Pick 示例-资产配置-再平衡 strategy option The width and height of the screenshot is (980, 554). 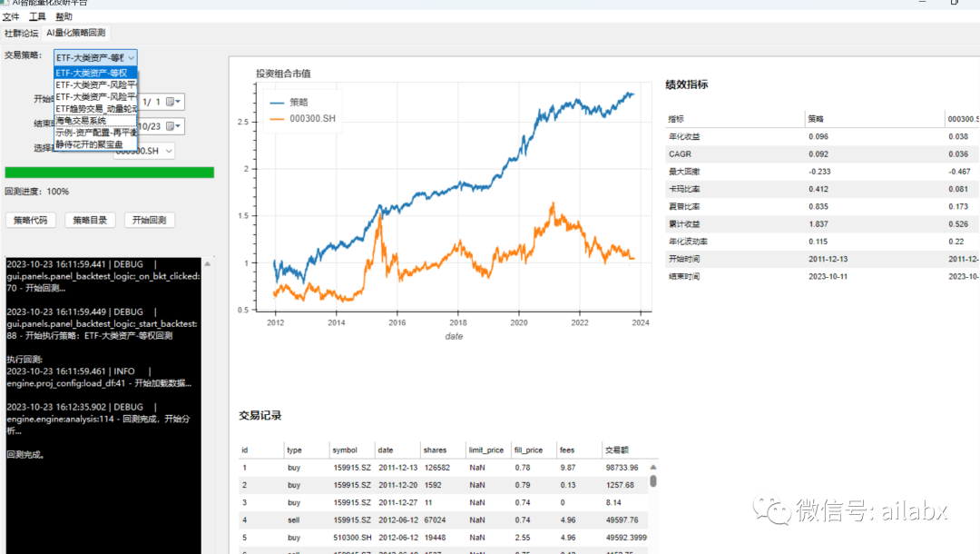[95, 133]
